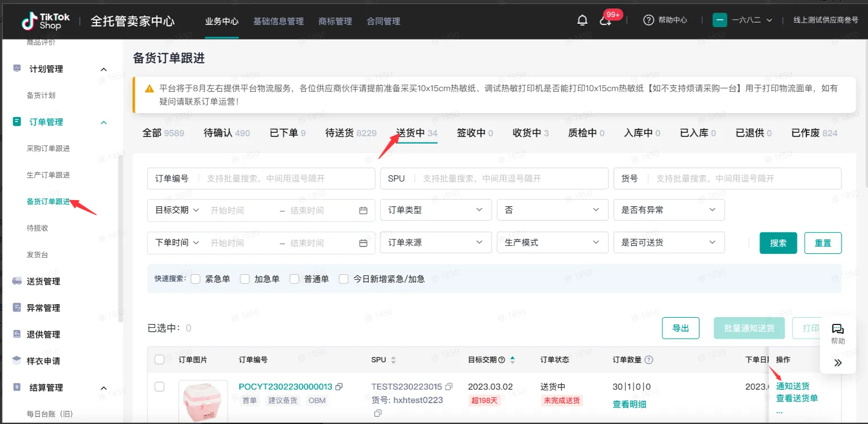Open the 是否可送货 dropdown

click(669, 243)
